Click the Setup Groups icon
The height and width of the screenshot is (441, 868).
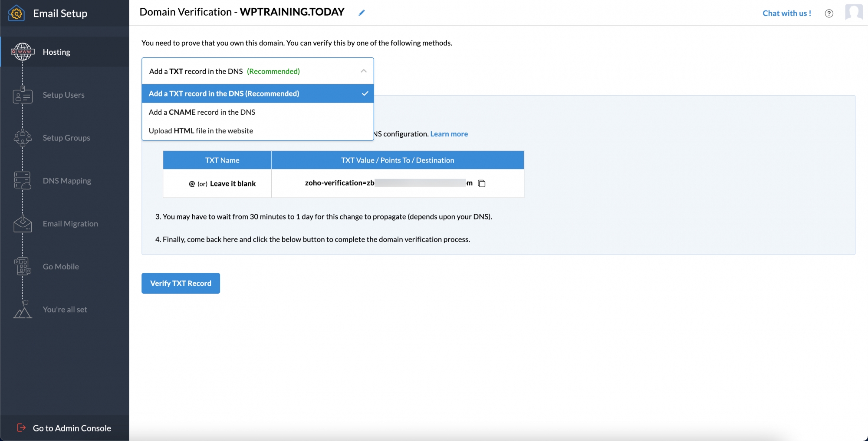click(x=23, y=138)
